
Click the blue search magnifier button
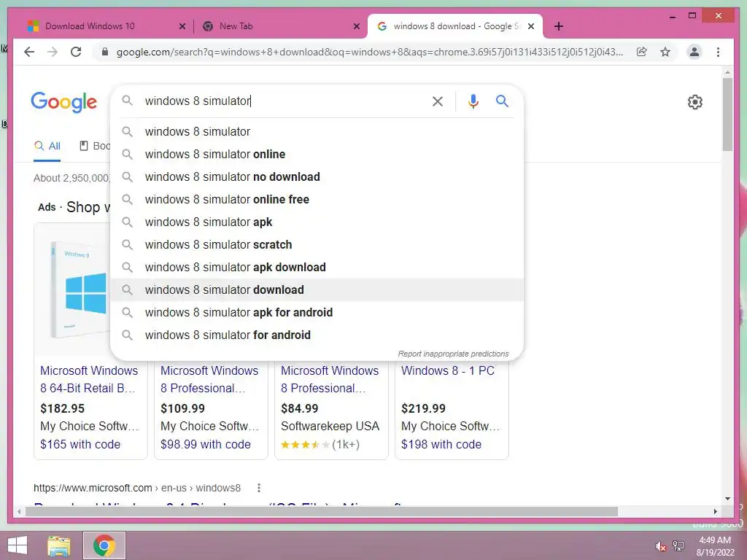click(x=502, y=101)
